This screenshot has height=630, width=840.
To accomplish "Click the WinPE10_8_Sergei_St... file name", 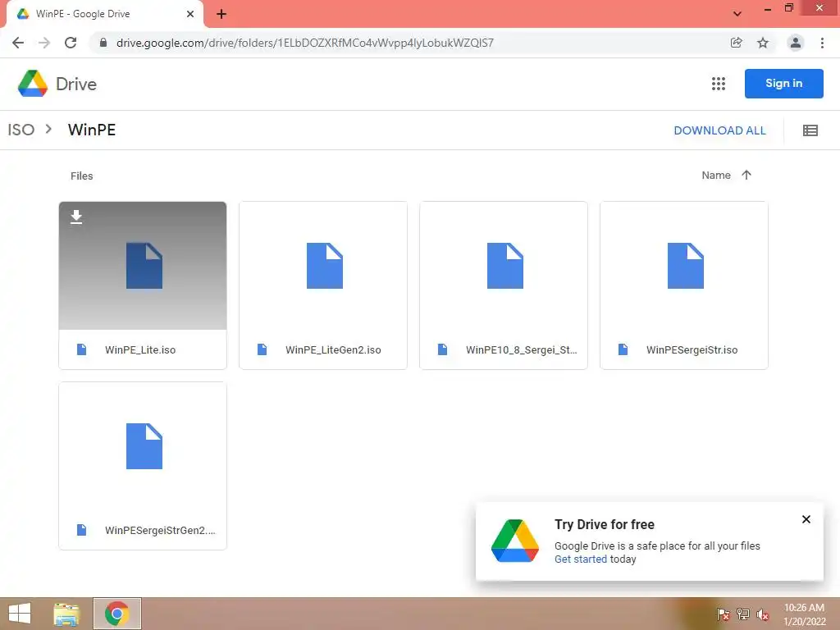I will pos(521,349).
